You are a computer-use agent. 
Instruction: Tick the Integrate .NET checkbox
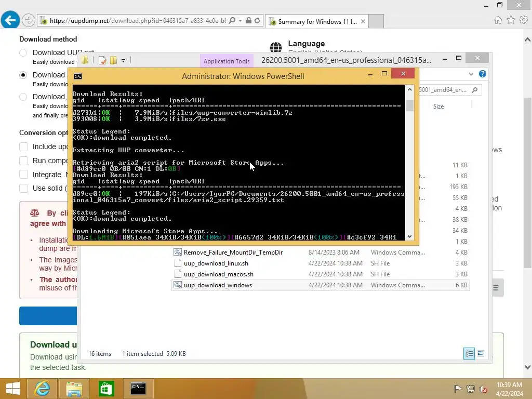(24, 175)
